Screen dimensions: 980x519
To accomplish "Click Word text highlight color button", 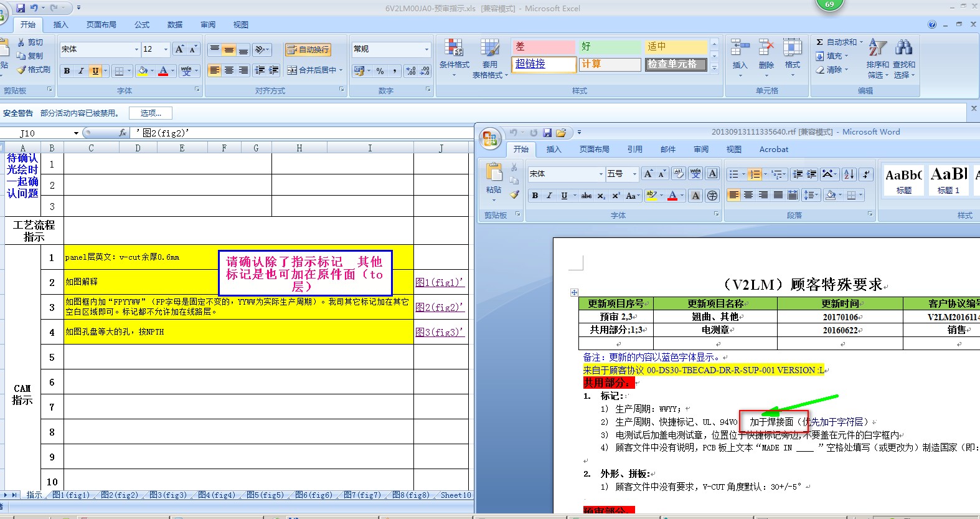I will [x=651, y=196].
